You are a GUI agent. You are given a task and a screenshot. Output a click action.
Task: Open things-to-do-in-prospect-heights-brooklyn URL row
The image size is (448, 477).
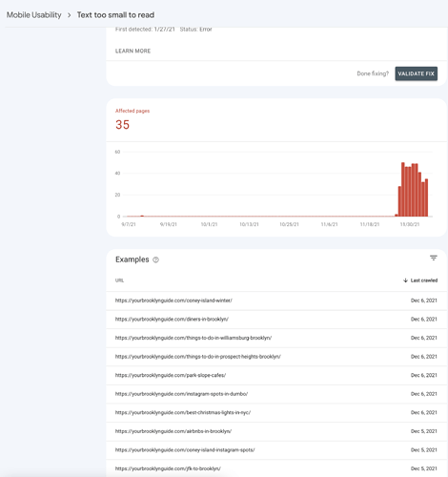tap(276, 357)
